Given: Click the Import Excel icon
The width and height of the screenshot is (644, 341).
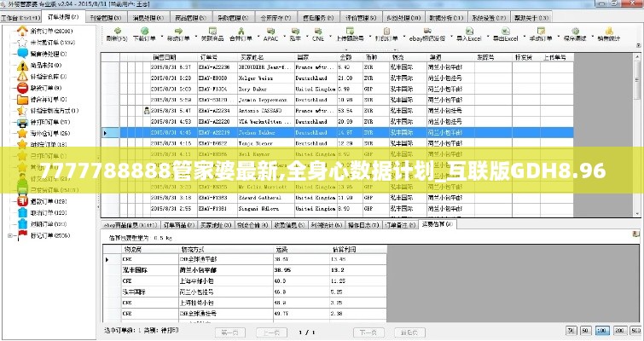Looking at the screenshot, I should point(469,31).
